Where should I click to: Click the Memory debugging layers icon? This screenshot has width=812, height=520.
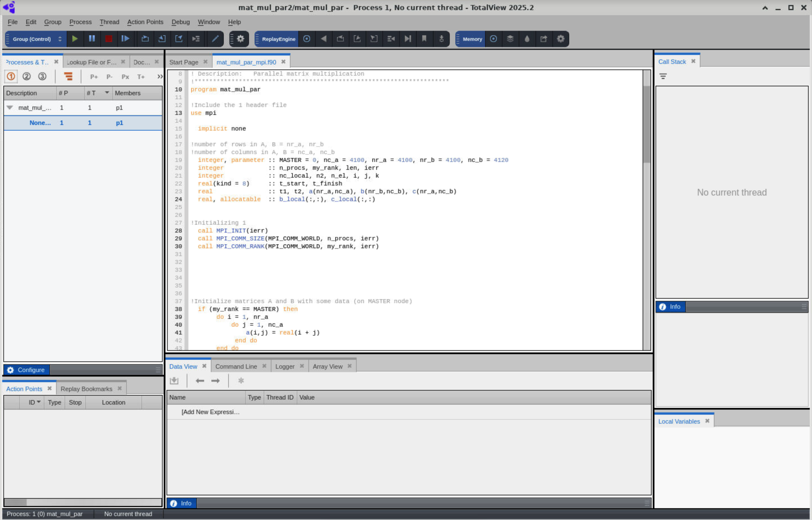(510, 39)
